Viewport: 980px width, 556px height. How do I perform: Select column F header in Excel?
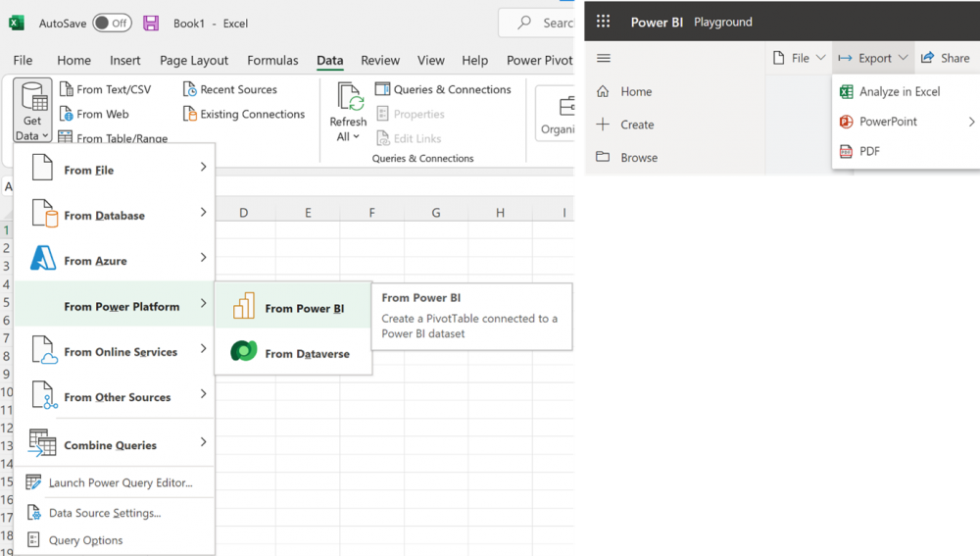coord(371,213)
